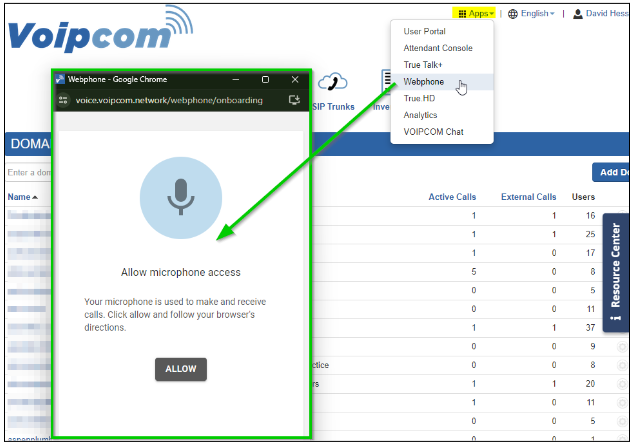
Task: Maximize the Webphone Chrome window
Action: (265, 79)
